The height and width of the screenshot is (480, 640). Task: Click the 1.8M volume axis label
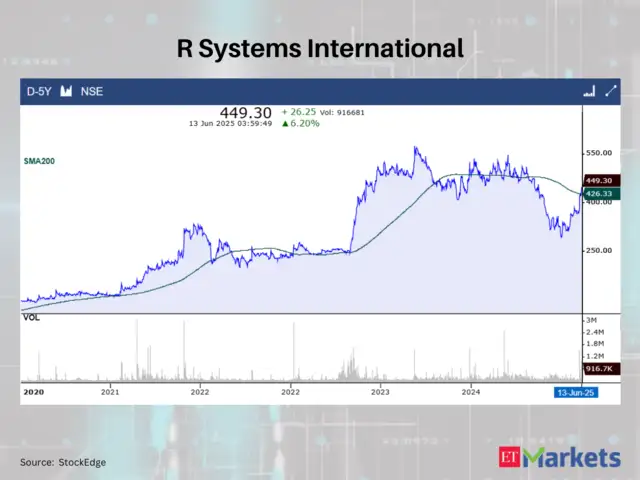click(x=595, y=344)
